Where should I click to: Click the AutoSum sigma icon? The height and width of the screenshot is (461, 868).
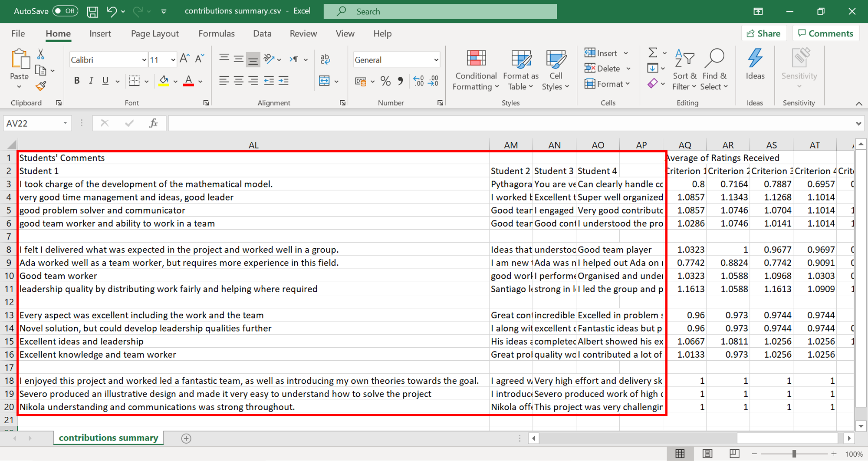click(x=652, y=53)
